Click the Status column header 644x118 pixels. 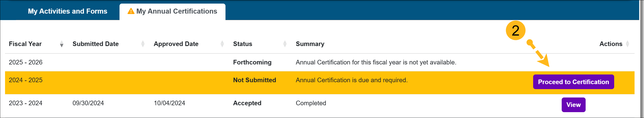243,44
